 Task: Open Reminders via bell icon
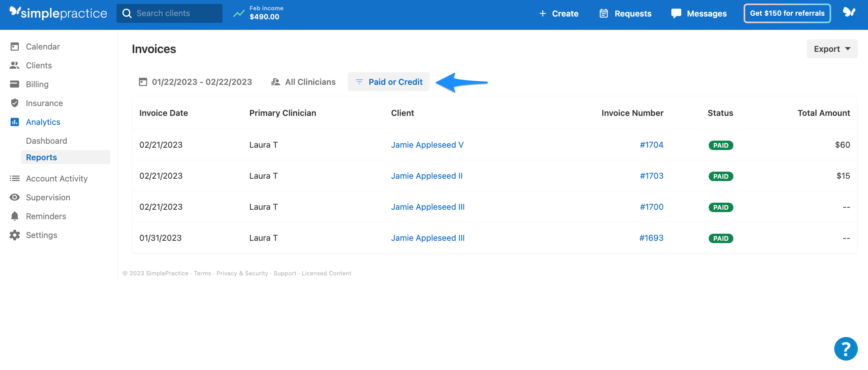pyautogui.click(x=15, y=216)
